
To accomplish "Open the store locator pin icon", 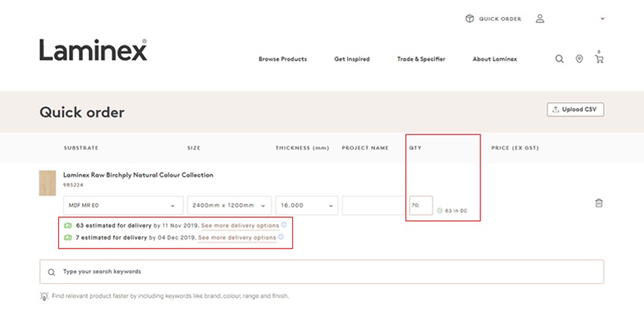I will [579, 59].
